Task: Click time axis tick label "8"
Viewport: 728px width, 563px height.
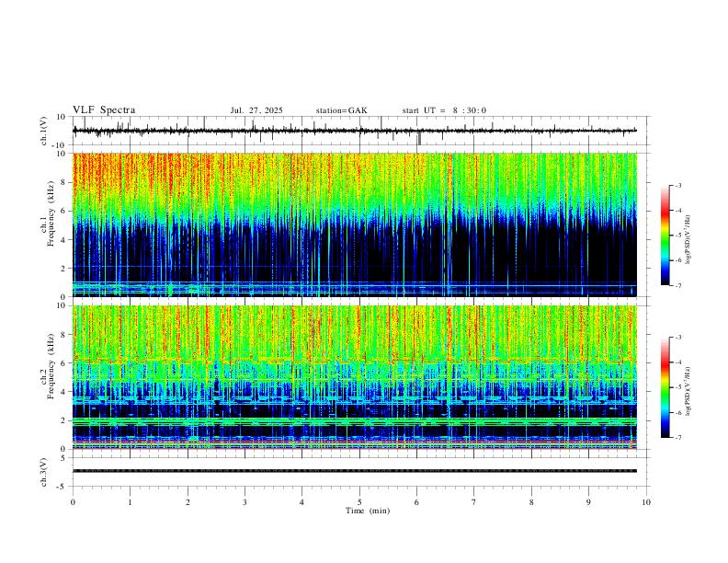Action: (531, 502)
